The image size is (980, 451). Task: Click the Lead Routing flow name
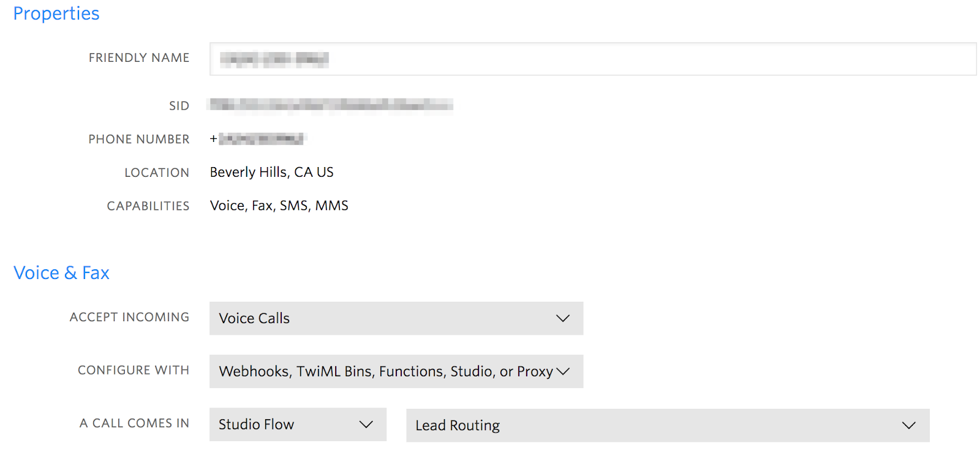457,425
